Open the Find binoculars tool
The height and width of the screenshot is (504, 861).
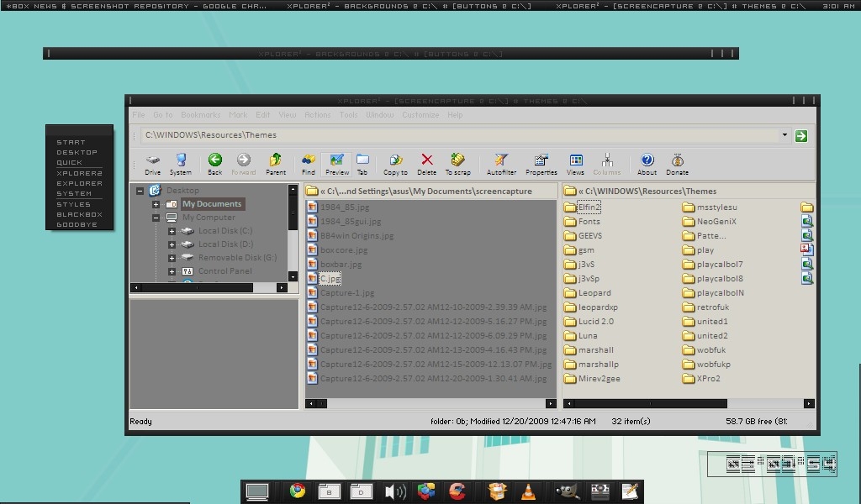click(x=309, y=164)
